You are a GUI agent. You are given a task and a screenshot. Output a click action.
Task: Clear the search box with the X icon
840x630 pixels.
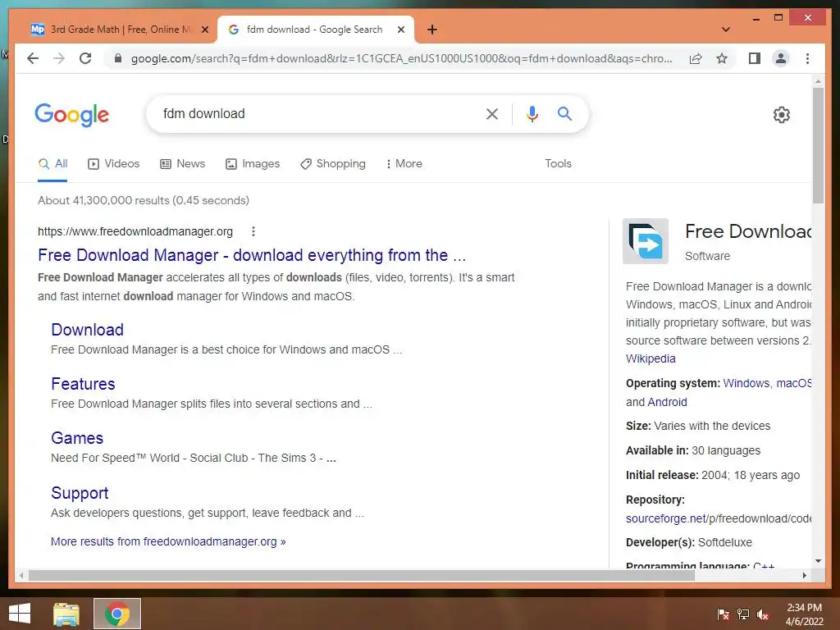click(x=492, y=113)
